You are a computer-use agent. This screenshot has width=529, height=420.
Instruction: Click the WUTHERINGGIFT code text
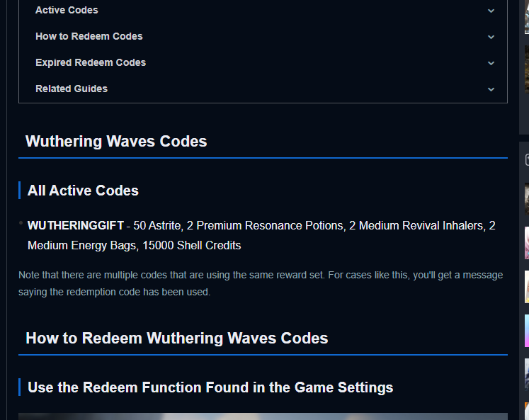pos(75,226)
